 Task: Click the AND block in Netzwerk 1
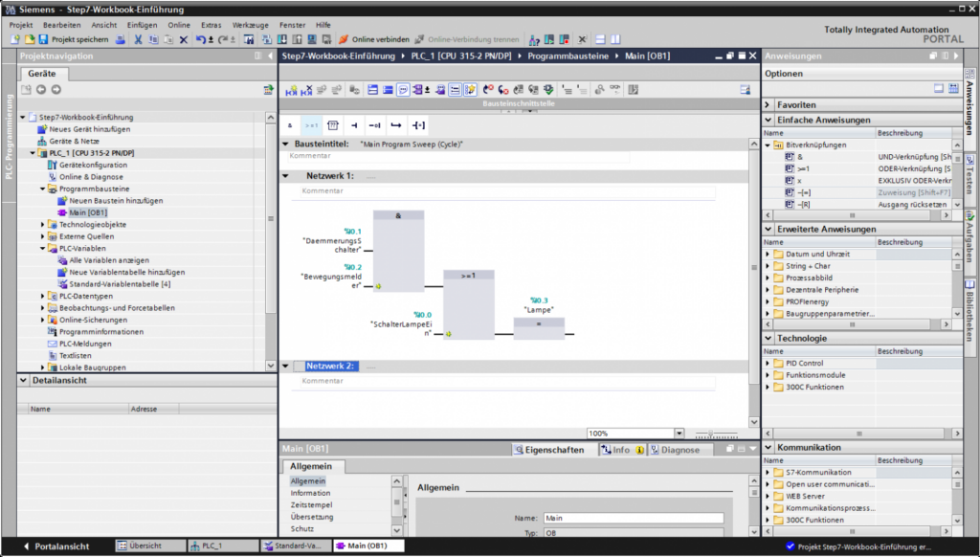(x=399, y=251)
